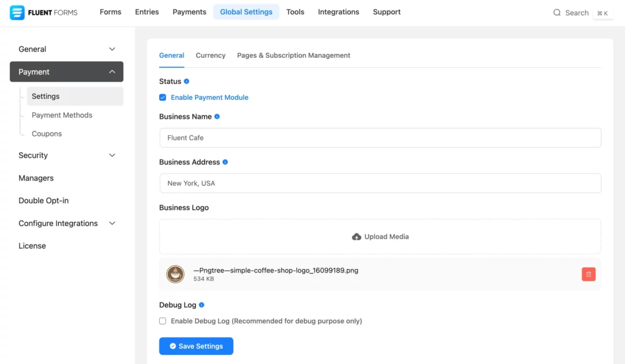Open the Support menu
This screenshot has width=625, height=364.
point(386,12)
